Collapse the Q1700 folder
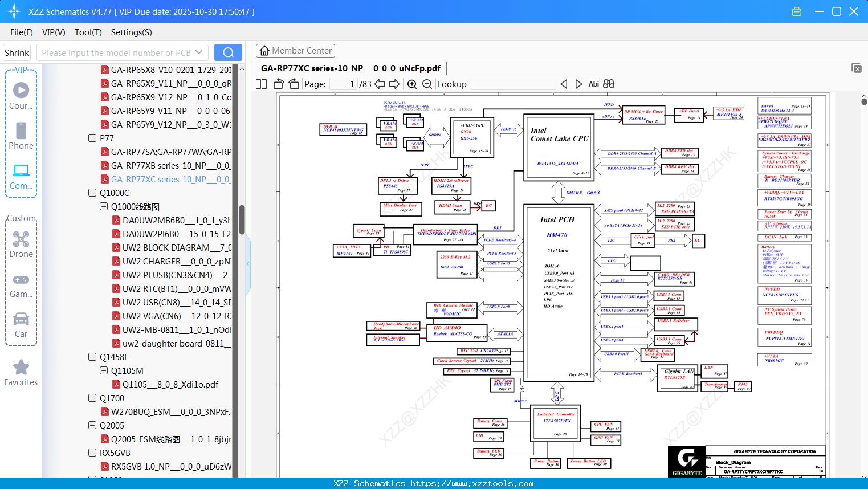Viewport: 868px width, 489px height. (x=92, y=398)
